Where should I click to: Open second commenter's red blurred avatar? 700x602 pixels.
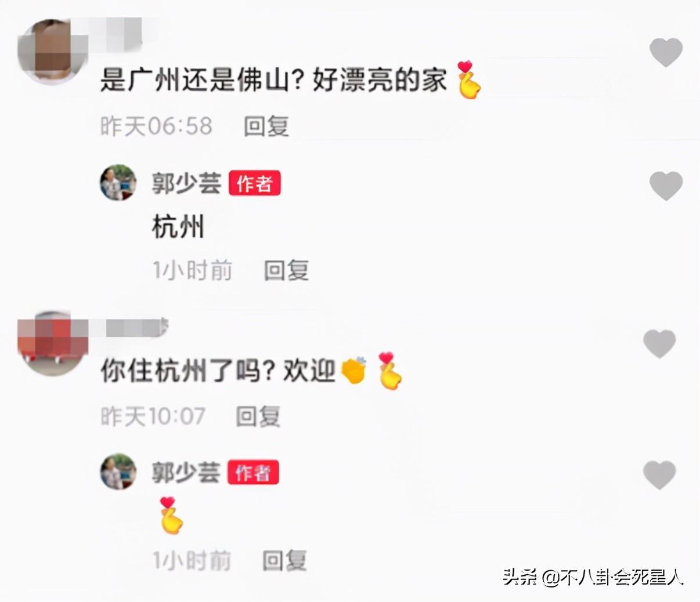click(52, 343)
